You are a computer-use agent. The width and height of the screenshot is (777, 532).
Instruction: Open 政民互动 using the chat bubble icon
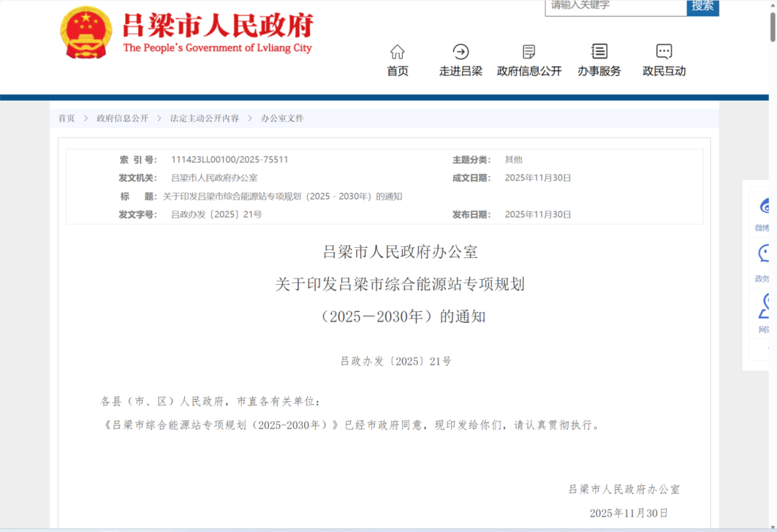(663, 52)
